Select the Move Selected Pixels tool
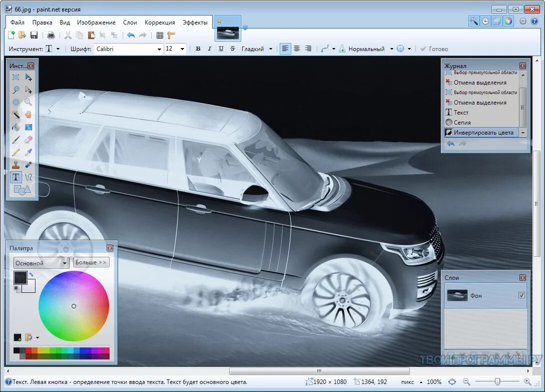 pyautogui.click(x=29, y=77)
